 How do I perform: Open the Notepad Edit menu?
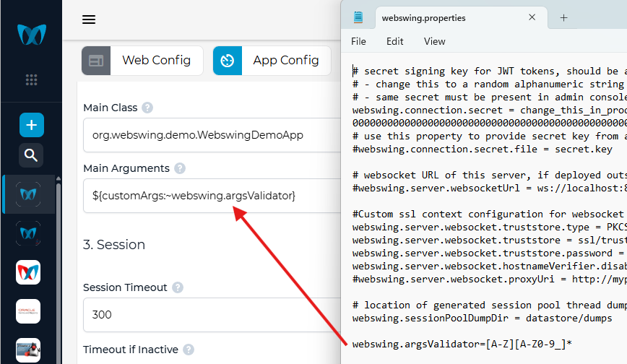(394, 41)
